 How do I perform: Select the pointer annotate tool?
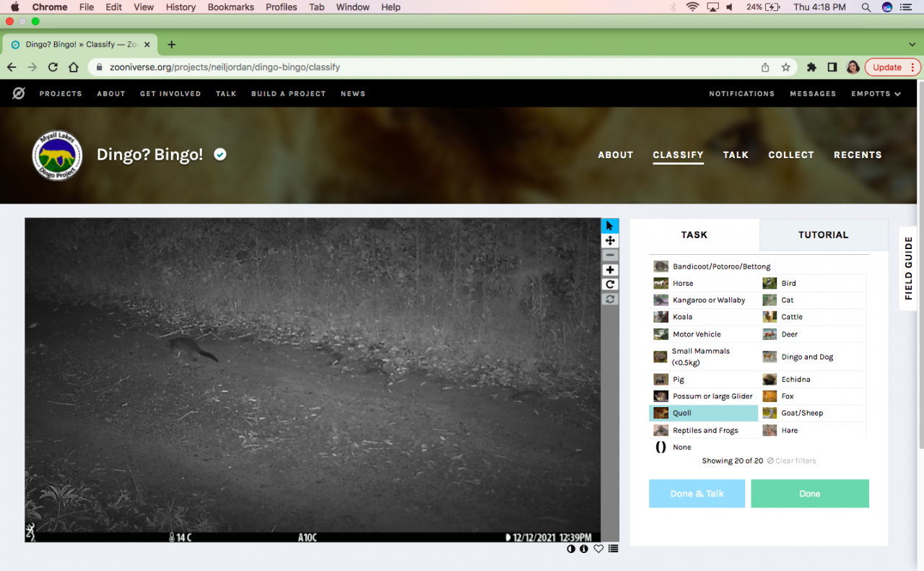(x=610, y=226)
